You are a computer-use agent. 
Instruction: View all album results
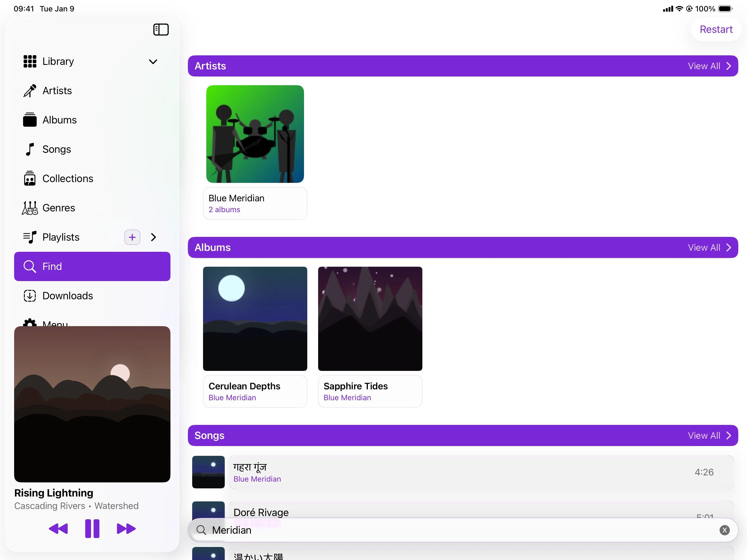coord(709,247)
